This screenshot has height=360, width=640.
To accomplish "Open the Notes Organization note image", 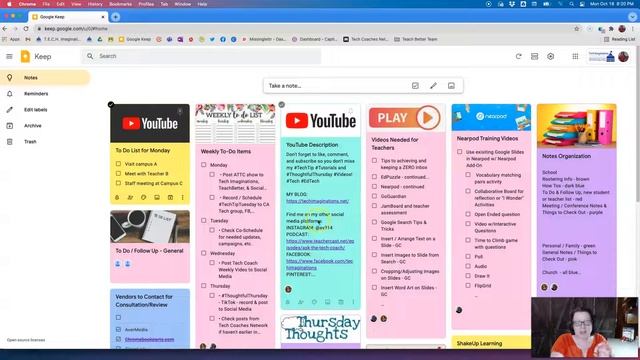I will [x=576, y=126].
